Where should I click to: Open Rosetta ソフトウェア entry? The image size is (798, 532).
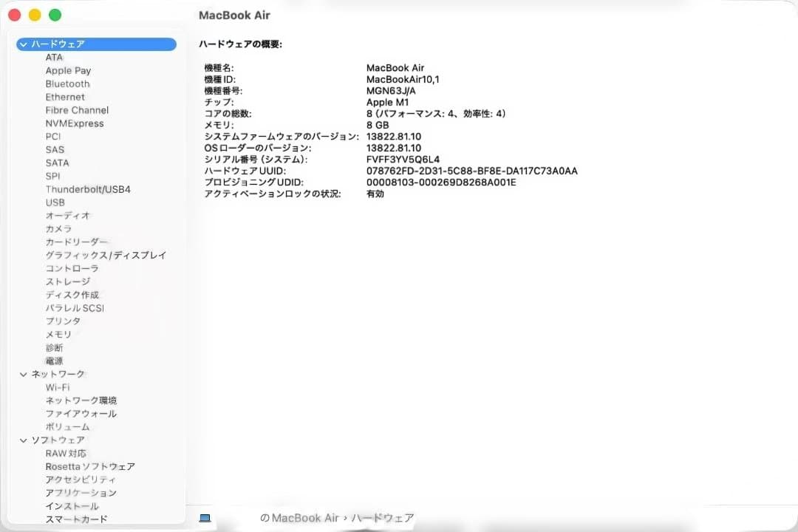click(x=90, y=467)
